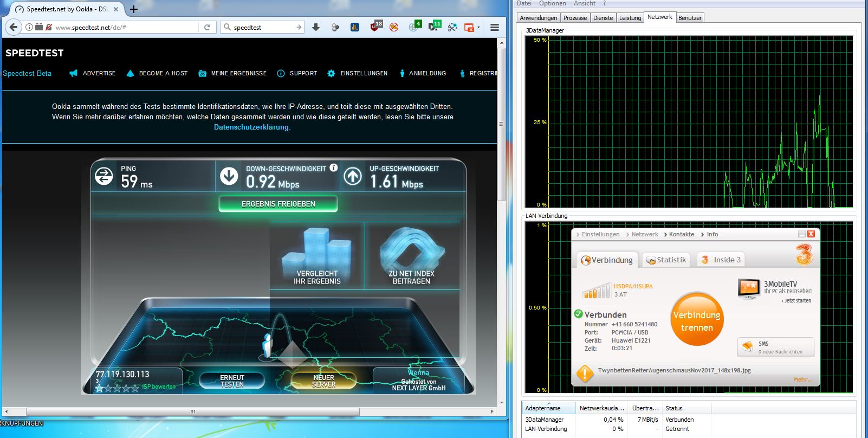This screenshot has width=868, height=438.
Task: Click the orange crossed-circle extension icon
Action: (394, 27)
